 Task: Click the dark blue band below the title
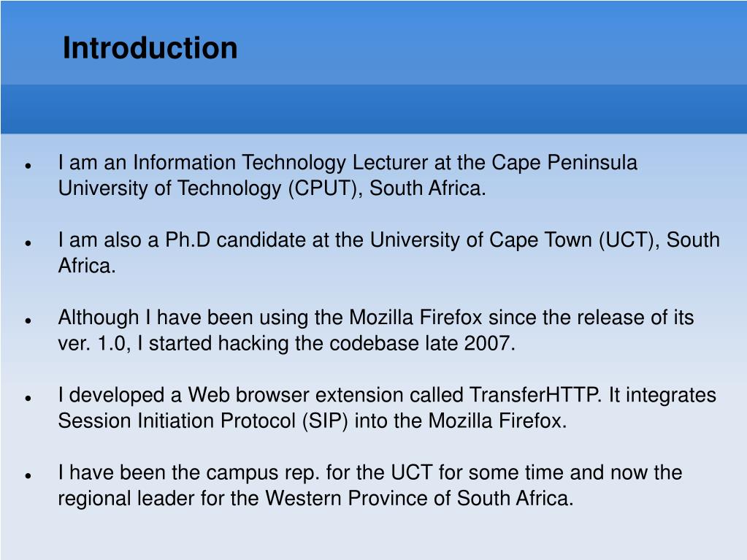[374, 110]
